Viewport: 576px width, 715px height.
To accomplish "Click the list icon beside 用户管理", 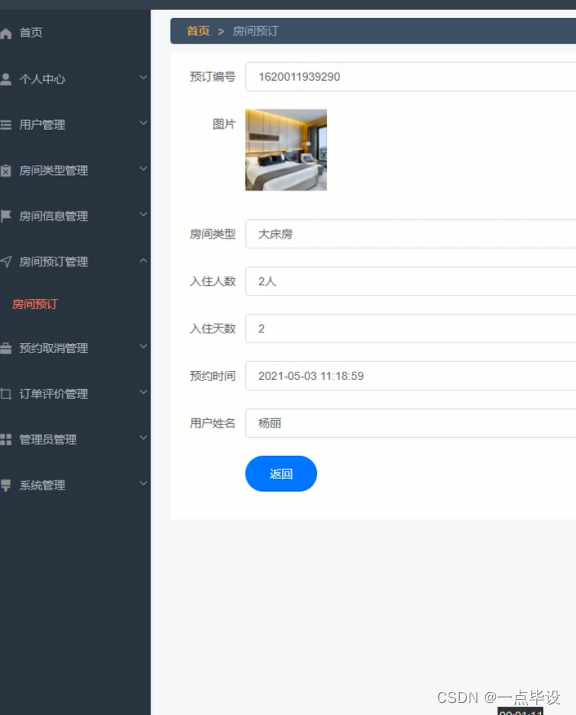I will click(x=5, y=124).
